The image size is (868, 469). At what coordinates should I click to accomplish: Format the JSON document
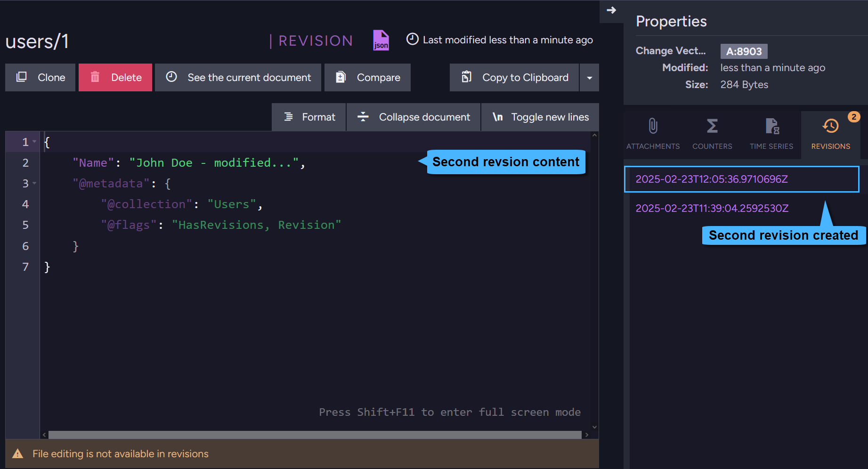click(x=308, y=117)
